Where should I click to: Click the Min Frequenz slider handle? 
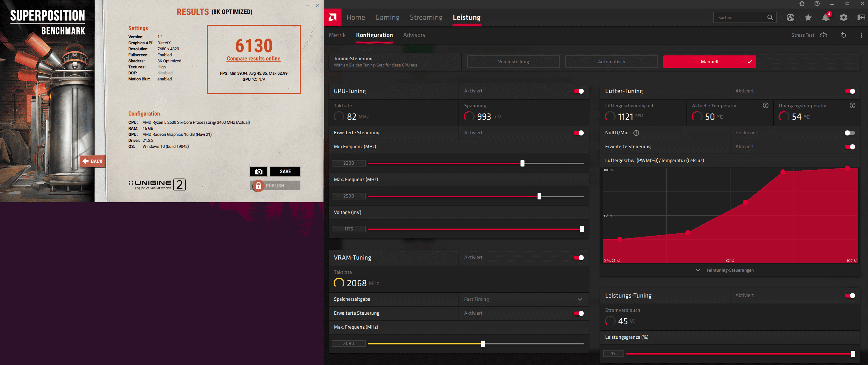point(522,163)
